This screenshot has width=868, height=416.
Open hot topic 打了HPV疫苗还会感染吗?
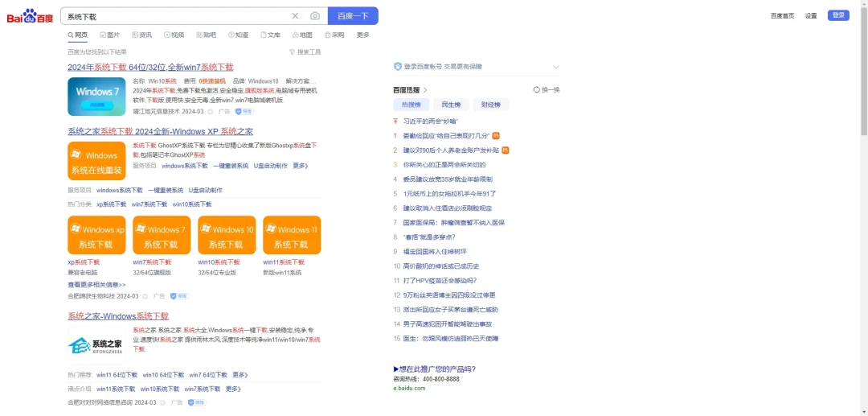[440, 281]
